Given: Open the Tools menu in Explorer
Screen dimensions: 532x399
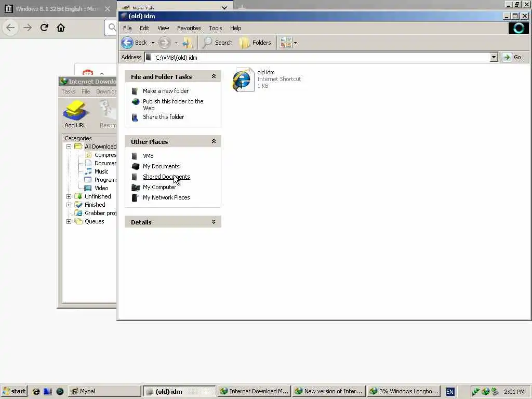Looking at the screenshot, I should pyautogui.click(x=216, y=28).
